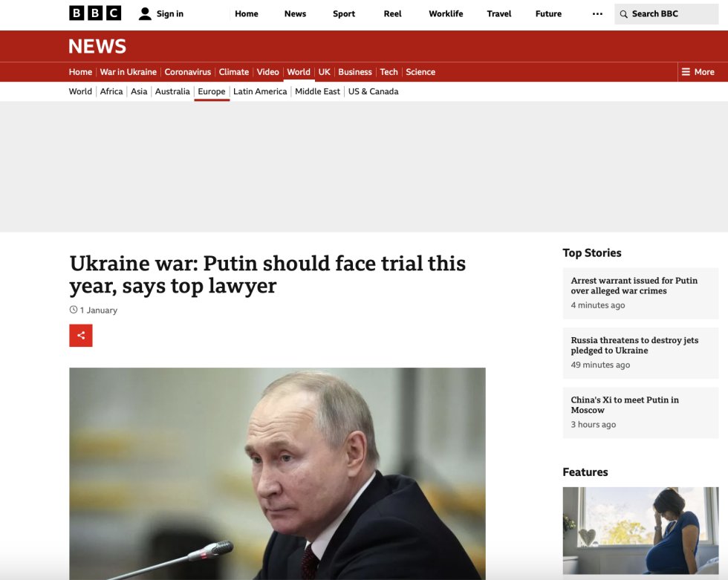This screenshot has width=728, height=580.
Task: Open the Climate news section
Action: pos(233,72)
